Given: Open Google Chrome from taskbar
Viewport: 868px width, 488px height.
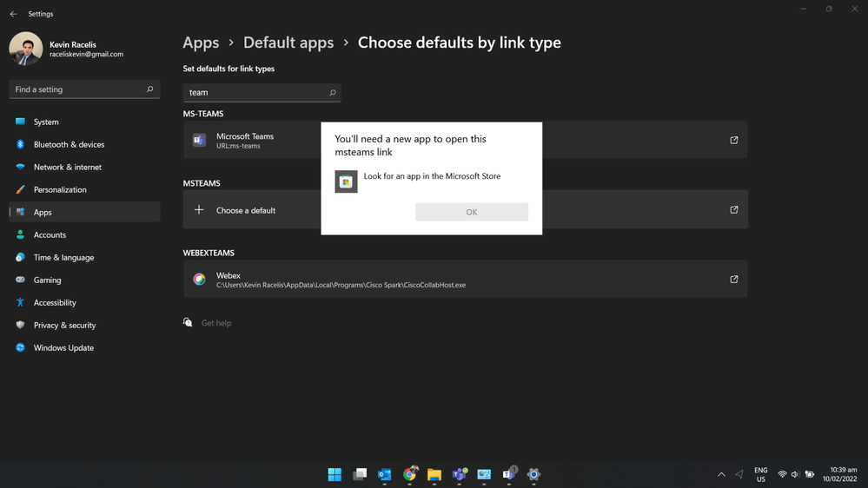Looking at the screenshot, I should point(409,474).
